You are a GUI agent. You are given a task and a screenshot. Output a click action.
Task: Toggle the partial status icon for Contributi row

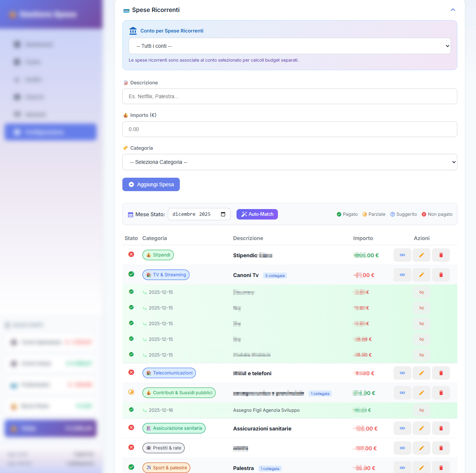tap(131, 392)
